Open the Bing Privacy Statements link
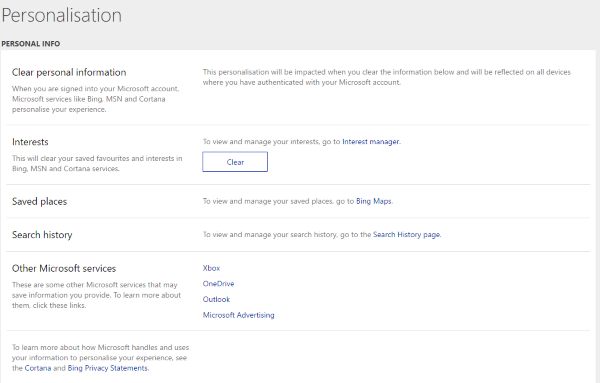This screenshot has height=383, width=600. 108,368
